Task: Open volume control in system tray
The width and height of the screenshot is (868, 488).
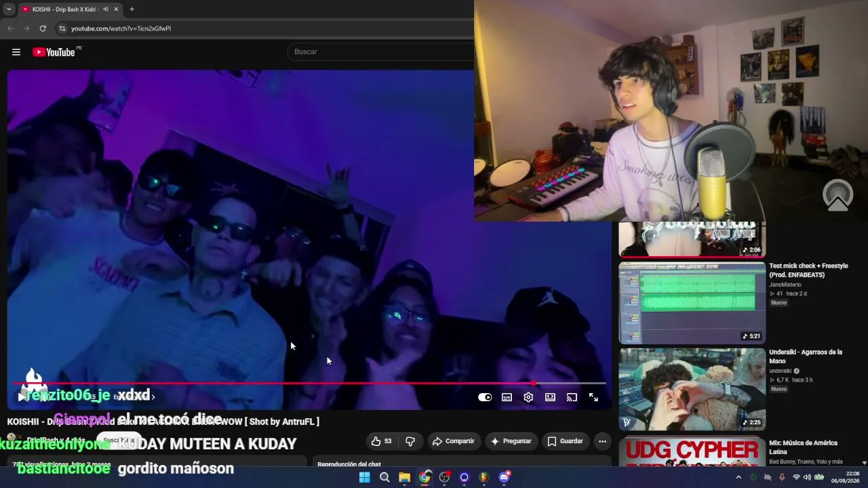Action: point(807,477)
